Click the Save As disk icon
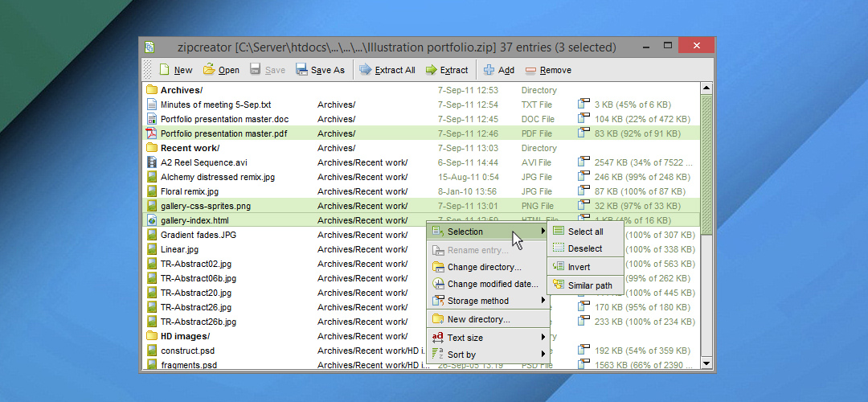The height and width of the screenshot is (402, 868). click(302, 70)
